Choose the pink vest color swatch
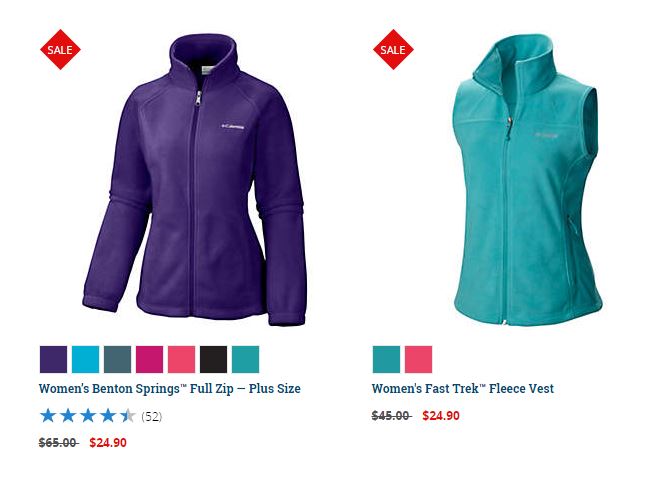Viewport: 654px width, 501px height. [418, 359]
